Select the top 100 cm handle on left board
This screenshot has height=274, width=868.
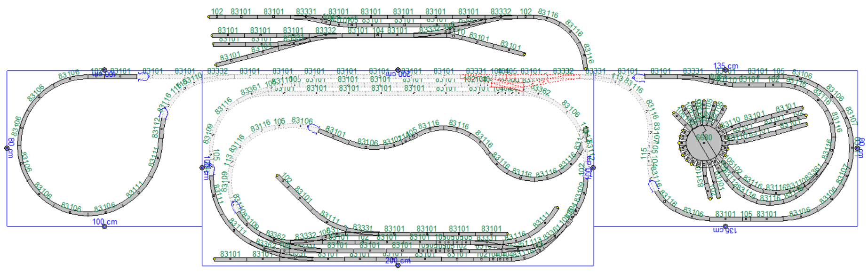[x=104, y=70]
